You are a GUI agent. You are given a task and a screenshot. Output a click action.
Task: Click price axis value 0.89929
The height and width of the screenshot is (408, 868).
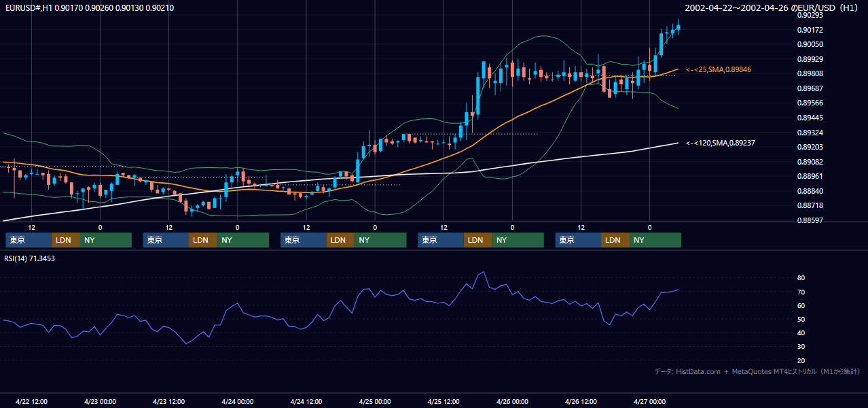click(810, 59)
